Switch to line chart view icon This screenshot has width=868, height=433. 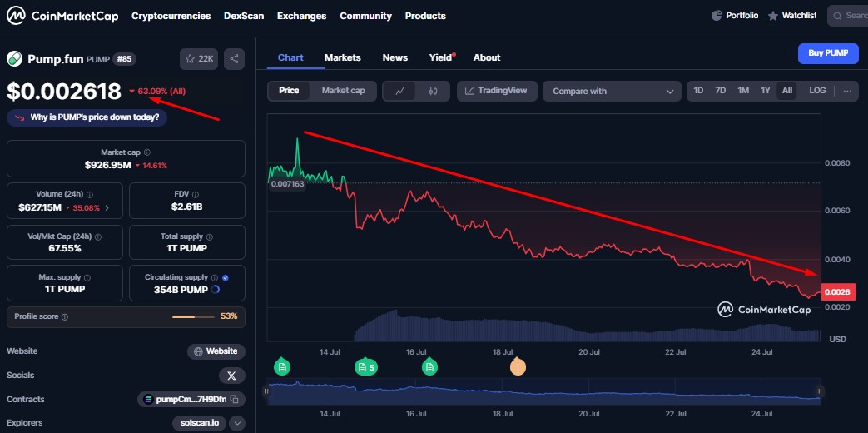(x=399, y=91)
